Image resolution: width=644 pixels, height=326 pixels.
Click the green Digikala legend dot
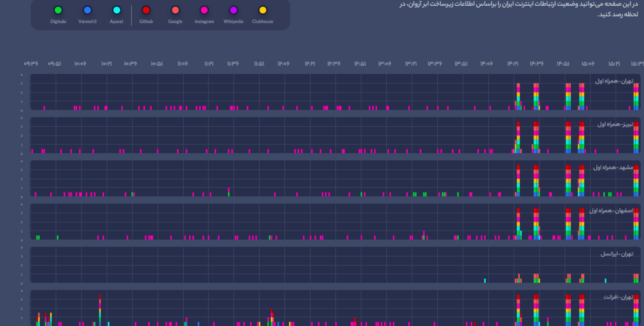coord(58,10)
